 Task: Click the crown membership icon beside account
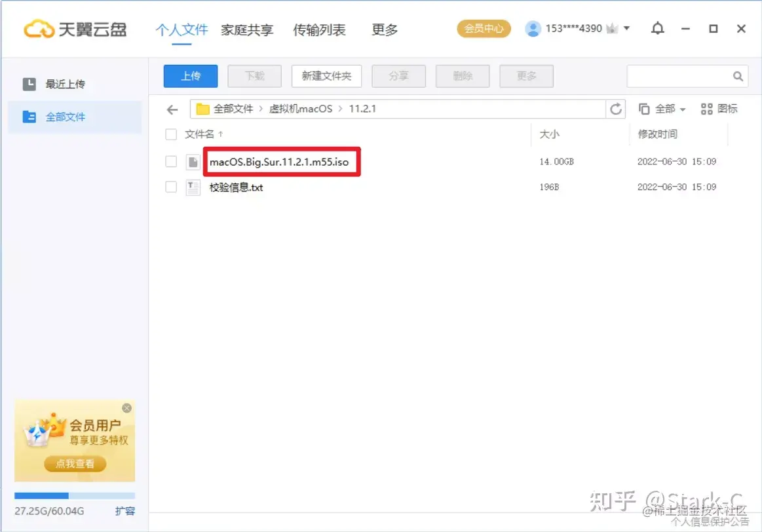pos(613,29)
